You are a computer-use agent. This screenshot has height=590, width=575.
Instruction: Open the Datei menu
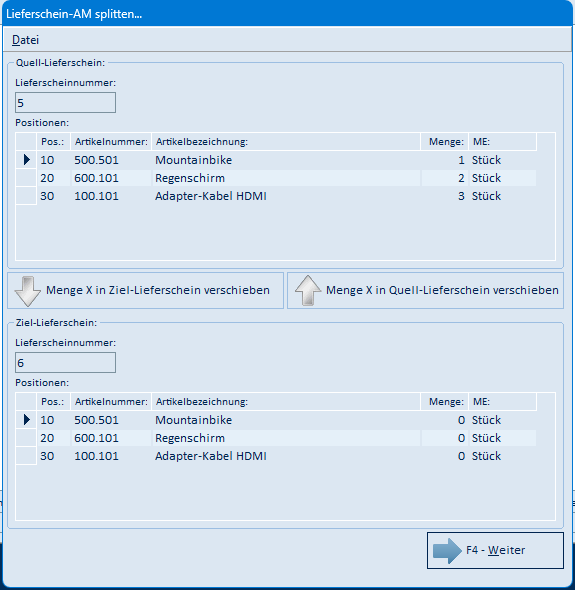click(x=25, y=40)
